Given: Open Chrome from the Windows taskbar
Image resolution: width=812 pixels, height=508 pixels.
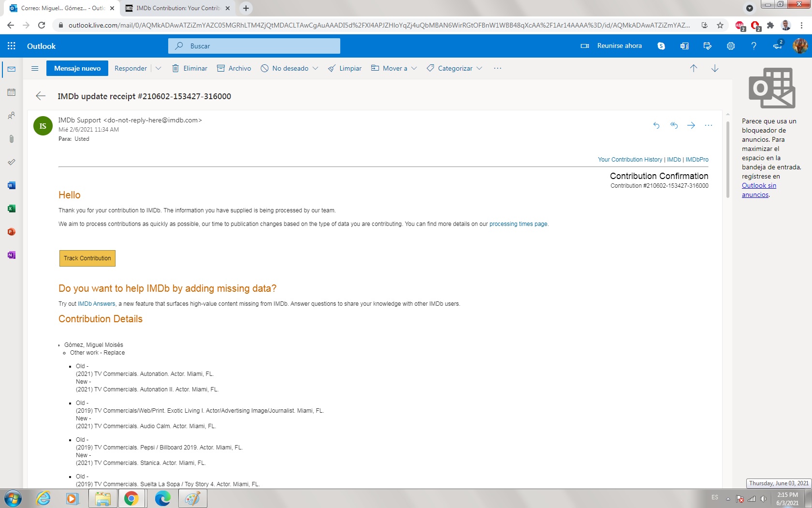Looking at the screenshot, I should [131, 498].
